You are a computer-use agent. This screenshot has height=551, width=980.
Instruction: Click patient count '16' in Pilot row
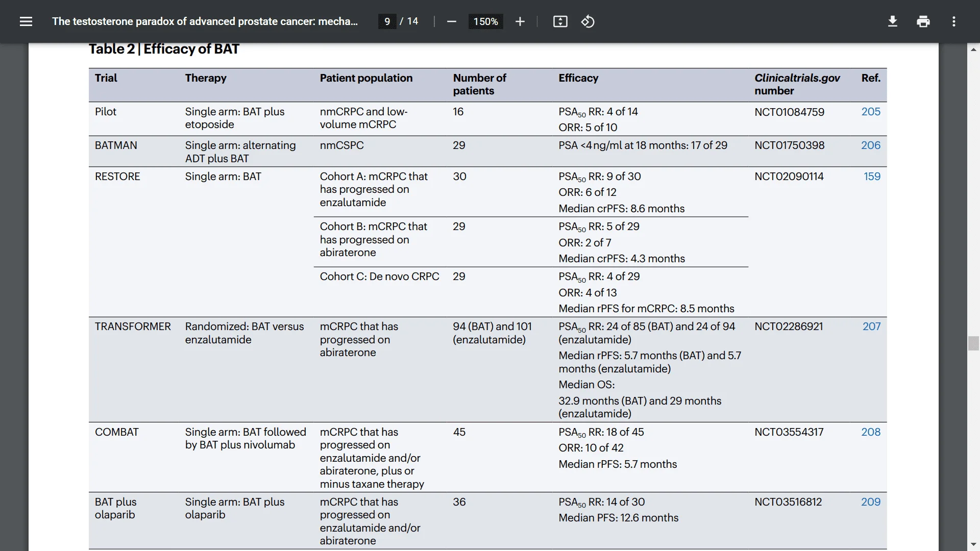point(458,112)
